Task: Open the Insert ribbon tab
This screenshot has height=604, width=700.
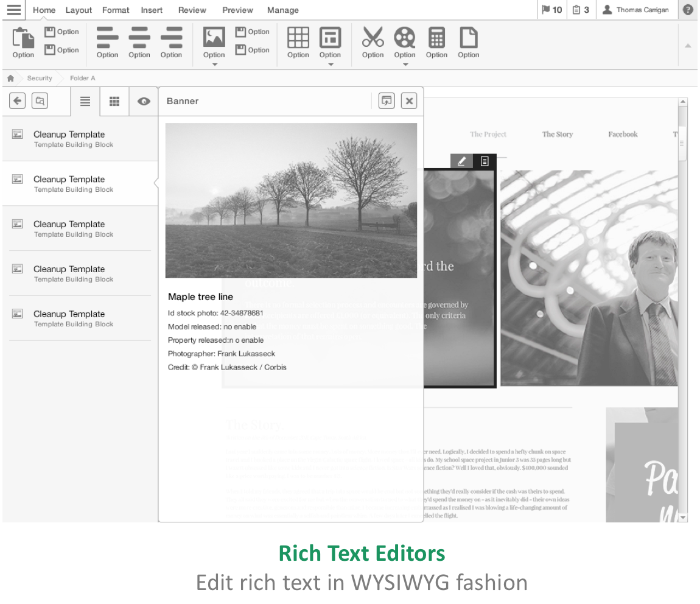Action: pyautogui.click(x=152, y=10)
